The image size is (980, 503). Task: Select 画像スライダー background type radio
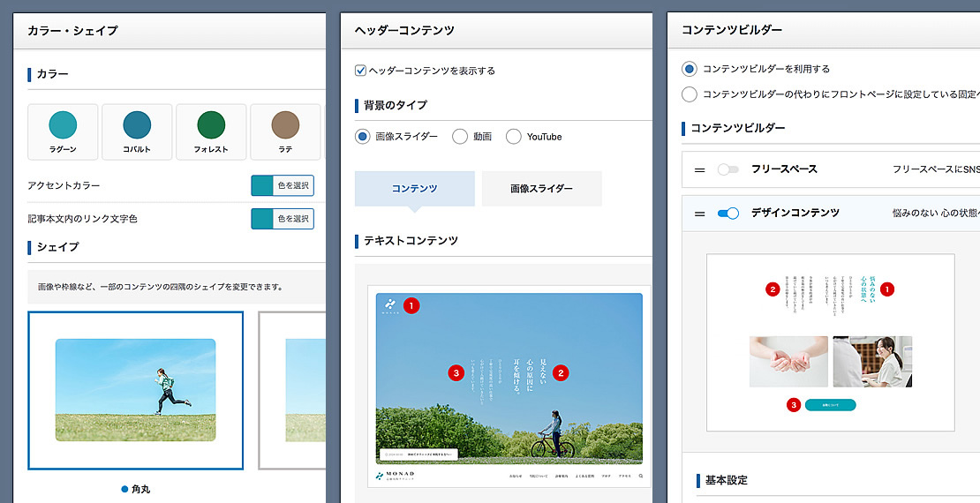tap(362, 137)
